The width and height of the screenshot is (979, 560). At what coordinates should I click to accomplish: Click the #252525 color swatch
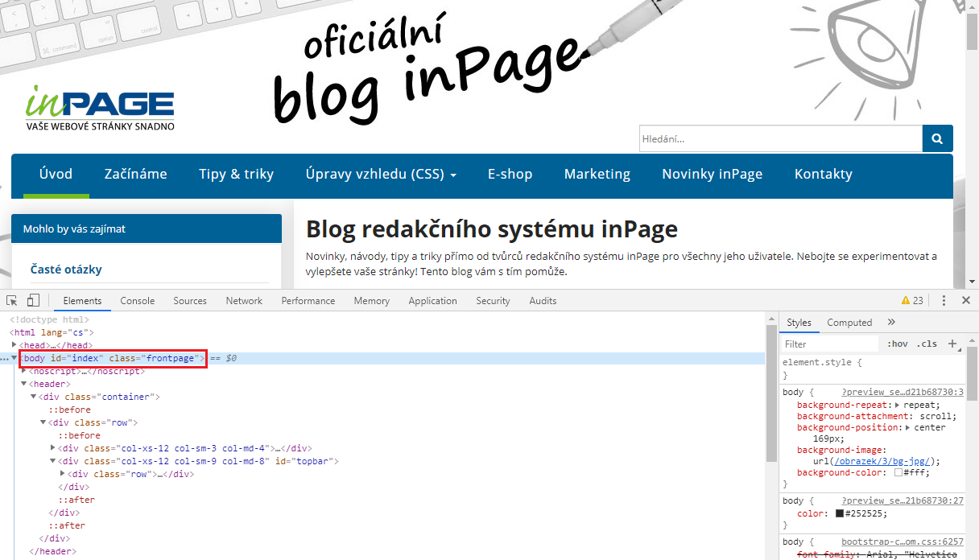840,513
